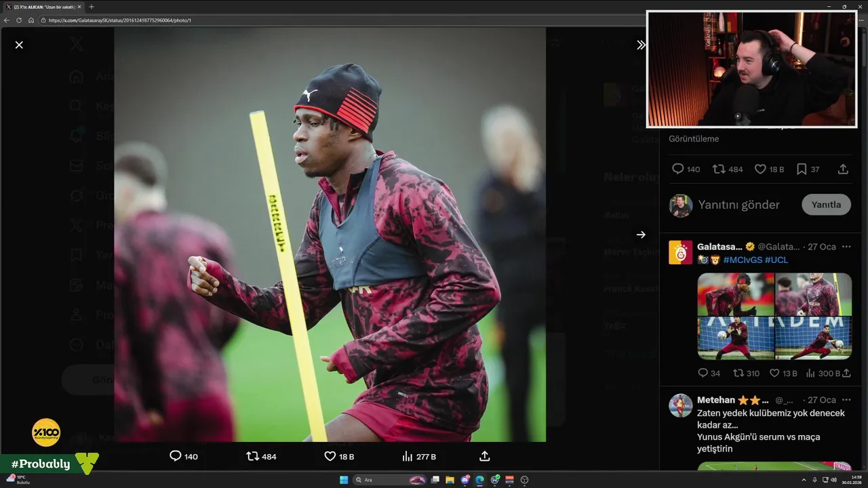Select the X'te ALICAN browser tab

[43, 7]
